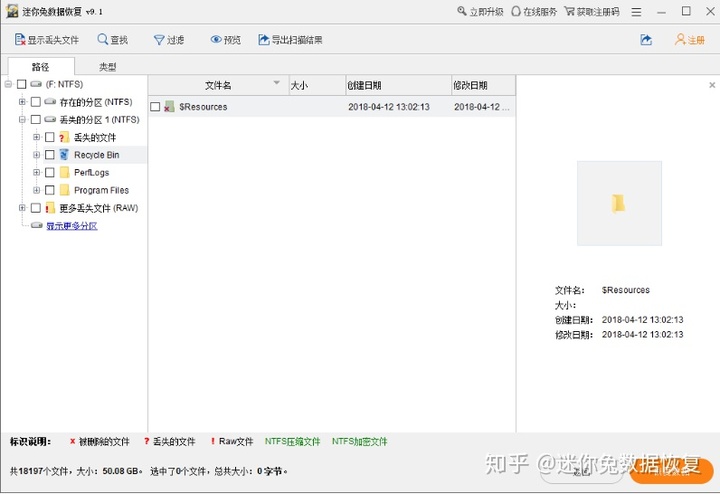Expand the Recycle Bin node
Image resolution: width=720 pixels, height=494 pixels.
coord(36,155)
